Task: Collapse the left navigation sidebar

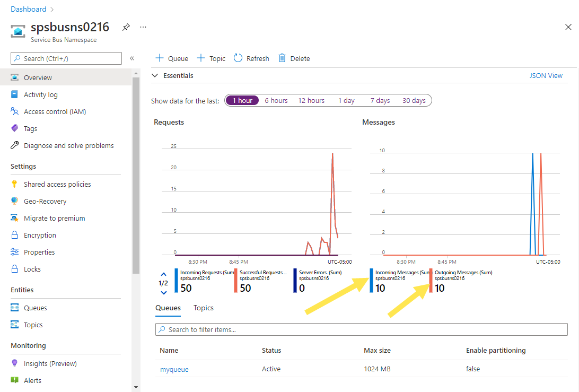Action: tap(132, 58)
